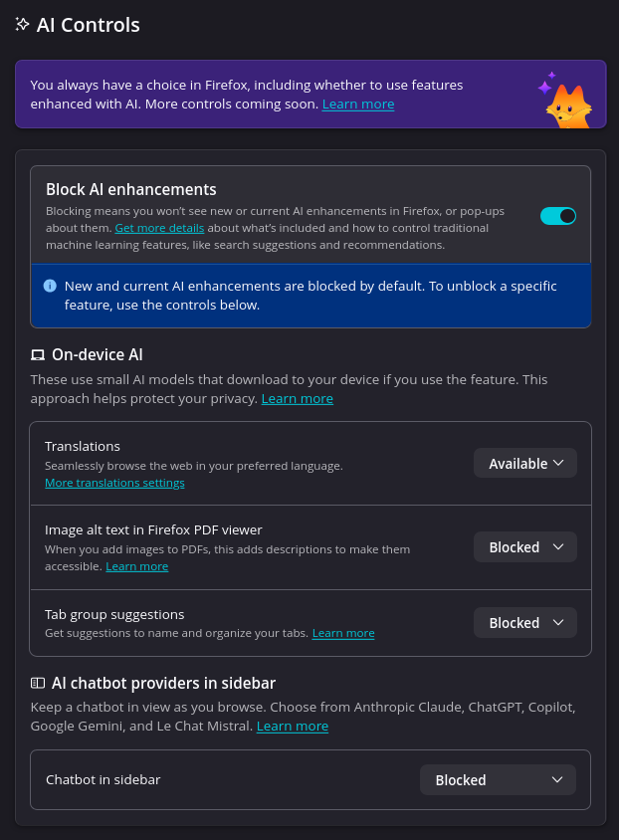Click the Chatbot in sidebar label
The width and height of the screenshot is (619, 840).
coord(103,780)
